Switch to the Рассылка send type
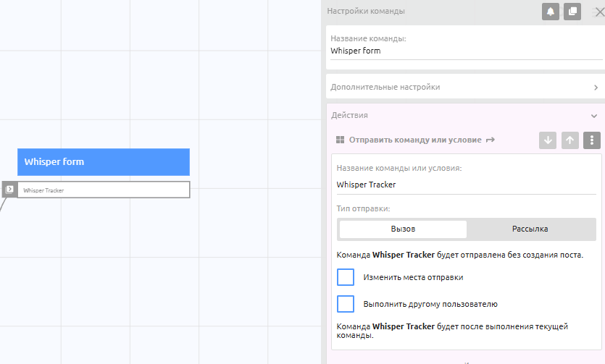The image size is (605, 364). tap(530, 229)
